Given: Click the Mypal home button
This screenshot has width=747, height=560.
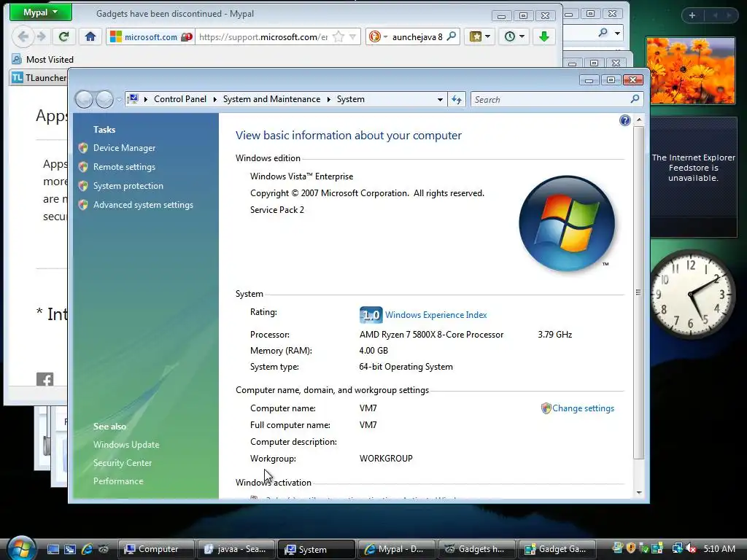Looking at the screenshot, I should click(90, 36).
